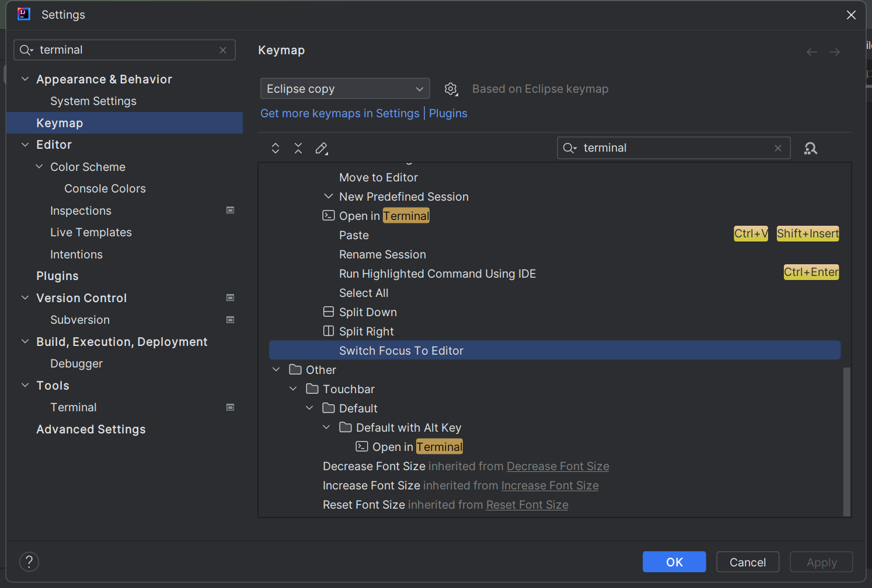Select Keymap in the settings sidebar

click(124, 123)
